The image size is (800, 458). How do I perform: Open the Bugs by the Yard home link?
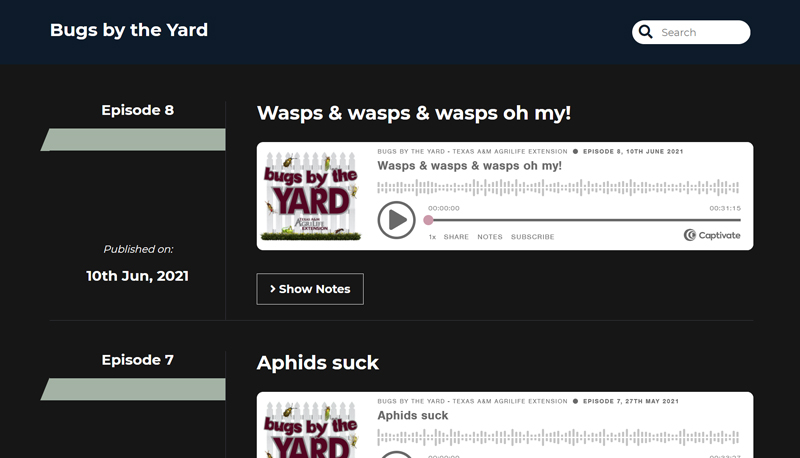pos(129,30)
